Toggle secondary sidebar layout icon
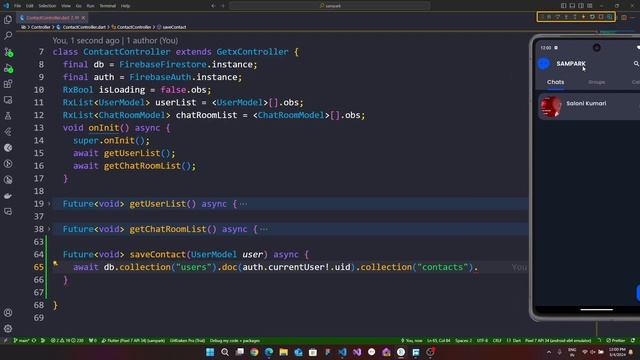Screen dimensions: 640x360 click(x=581, y=6)
